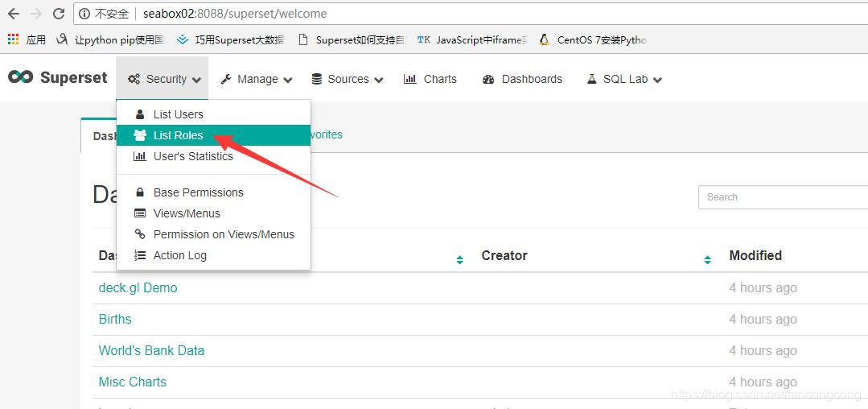
Task: Open the python pip bookmark
Action: [x=111, y=40]
